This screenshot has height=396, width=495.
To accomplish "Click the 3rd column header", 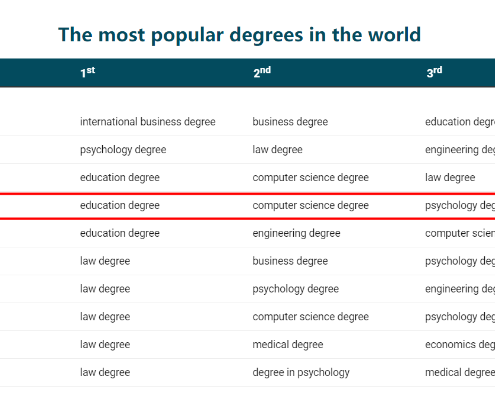I will click(434, 72).
